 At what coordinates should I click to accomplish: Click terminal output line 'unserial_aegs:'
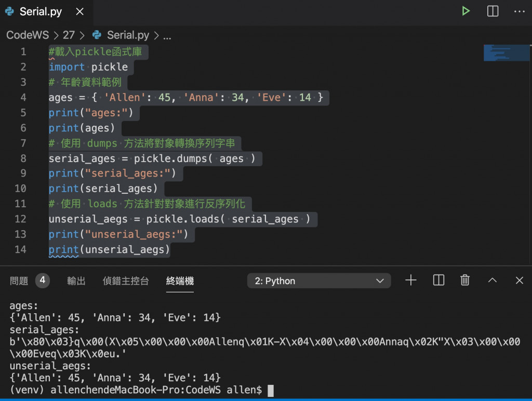coord(50,366)
